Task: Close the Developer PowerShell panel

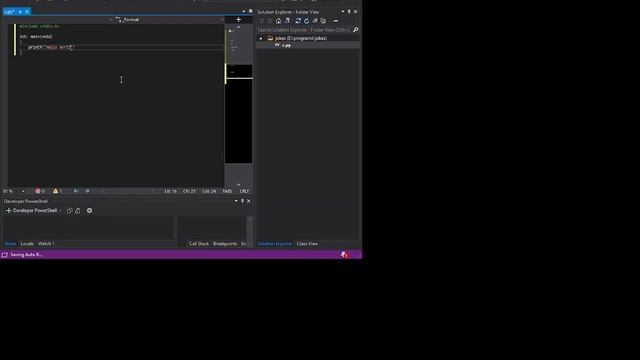Action: coord(249,201)
